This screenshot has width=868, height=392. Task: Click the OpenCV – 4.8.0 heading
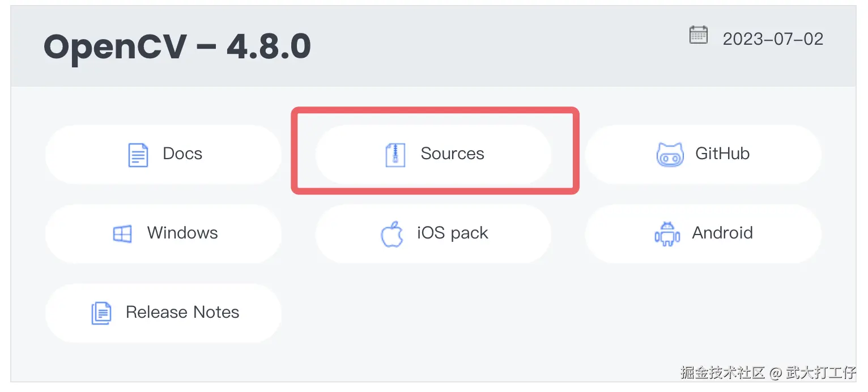point(177,46)
